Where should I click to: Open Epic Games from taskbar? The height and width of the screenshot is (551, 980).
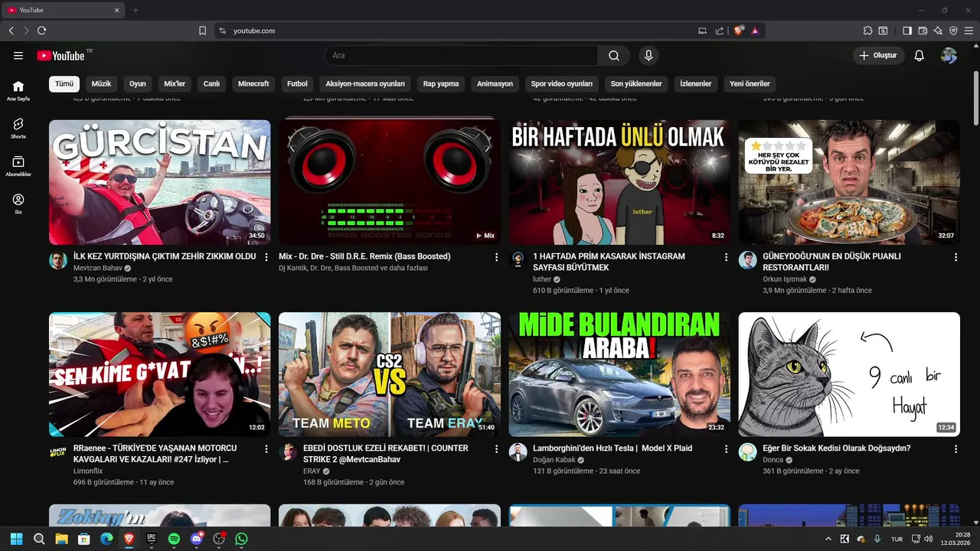coord(152,539)
